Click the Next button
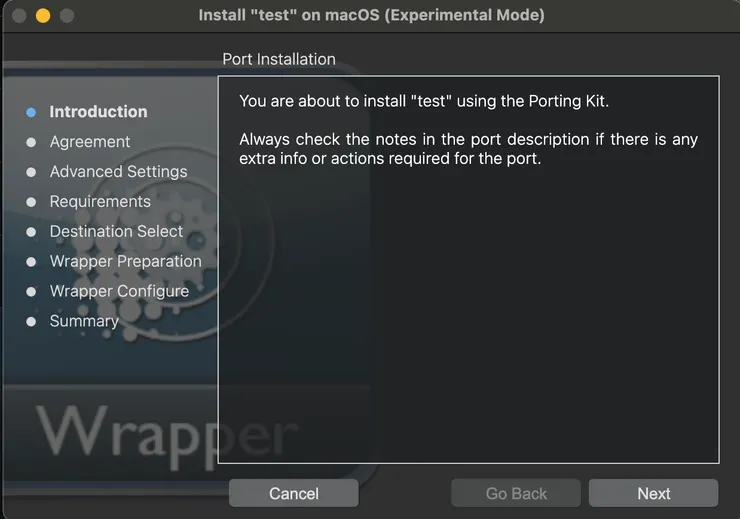The image size is (740, 519). [653, 493]
